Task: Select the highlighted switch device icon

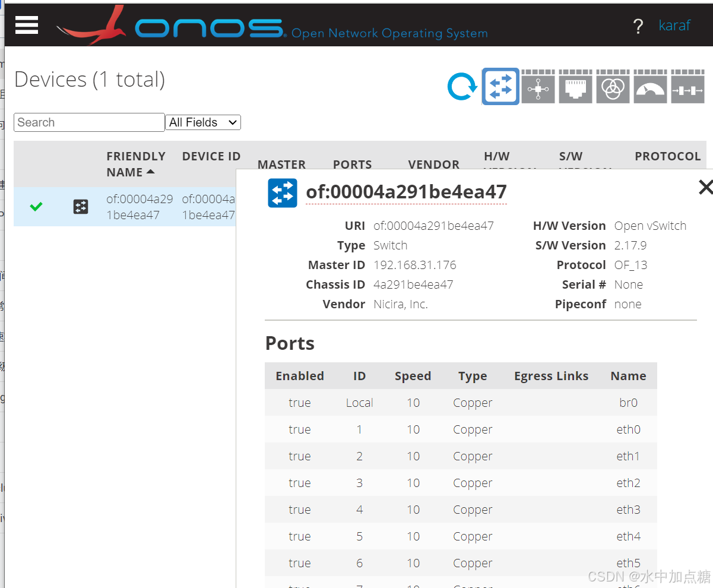Action: (500, 86)
